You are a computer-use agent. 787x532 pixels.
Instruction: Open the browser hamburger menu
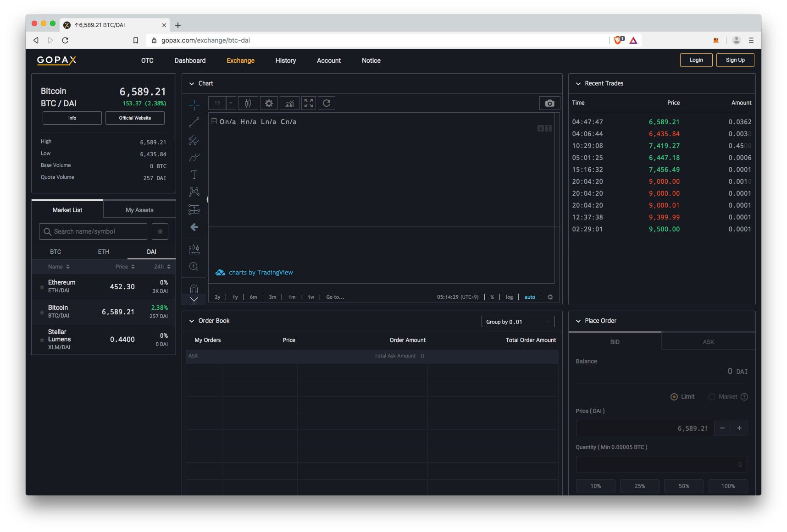click(x=751, y=40)
